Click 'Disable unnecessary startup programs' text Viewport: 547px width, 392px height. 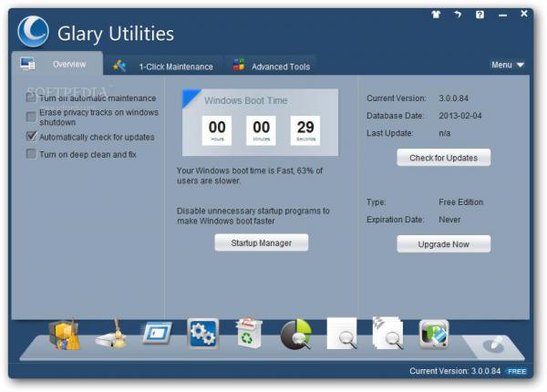253,216
